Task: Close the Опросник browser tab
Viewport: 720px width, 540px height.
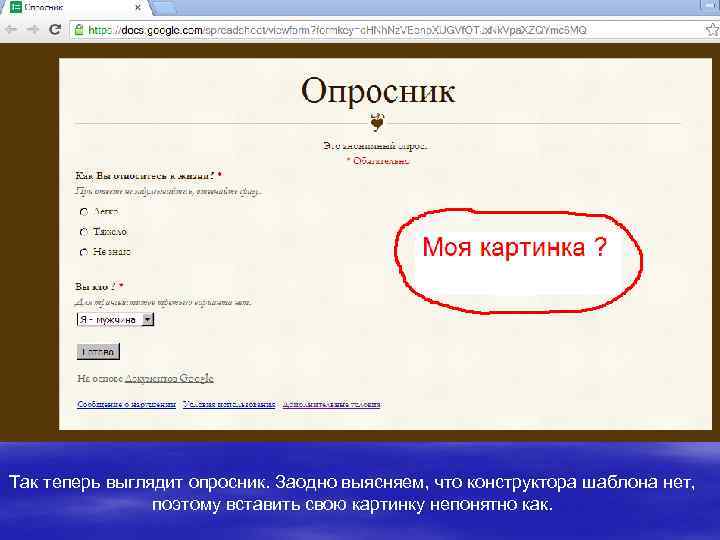Action: tap(138, 7)
